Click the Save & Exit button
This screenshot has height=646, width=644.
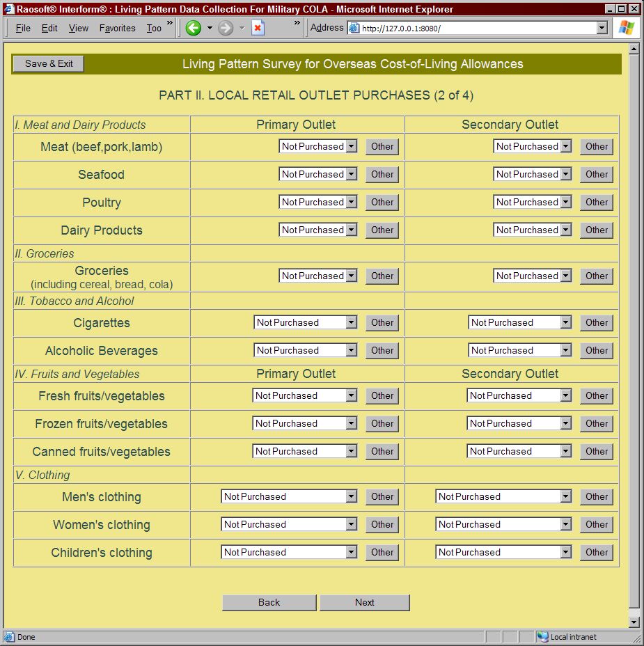tap(49, 64)
